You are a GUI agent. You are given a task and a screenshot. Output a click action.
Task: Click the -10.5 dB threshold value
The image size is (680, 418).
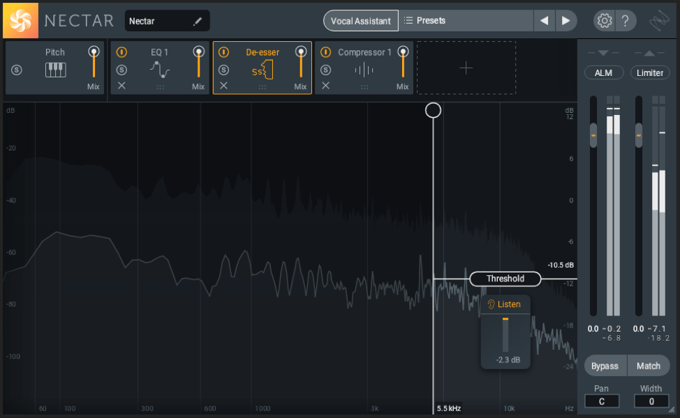click(561, 265)
